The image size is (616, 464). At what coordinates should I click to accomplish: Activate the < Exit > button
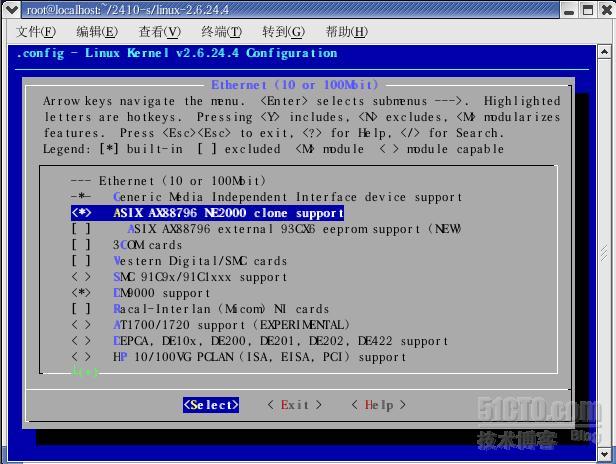point(295,405)
